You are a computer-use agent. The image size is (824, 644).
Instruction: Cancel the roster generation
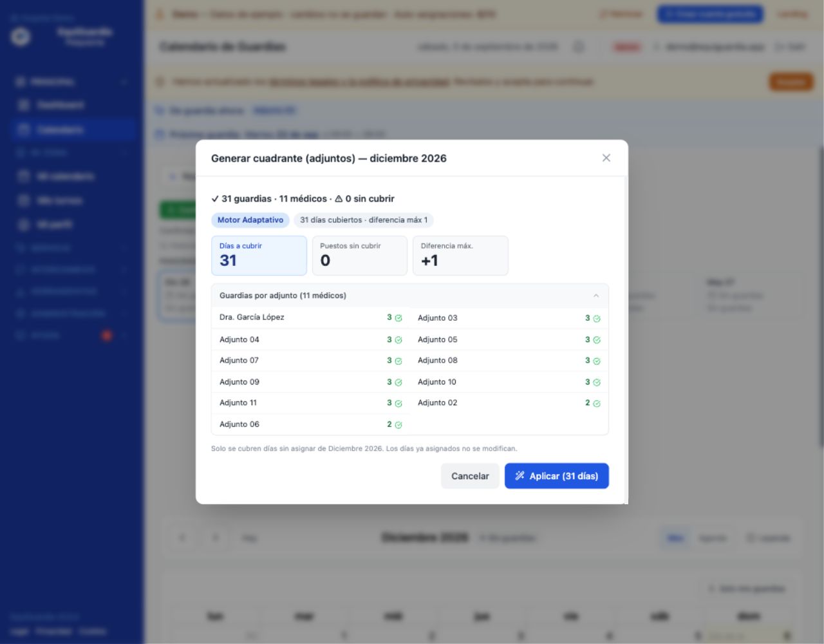470,476
